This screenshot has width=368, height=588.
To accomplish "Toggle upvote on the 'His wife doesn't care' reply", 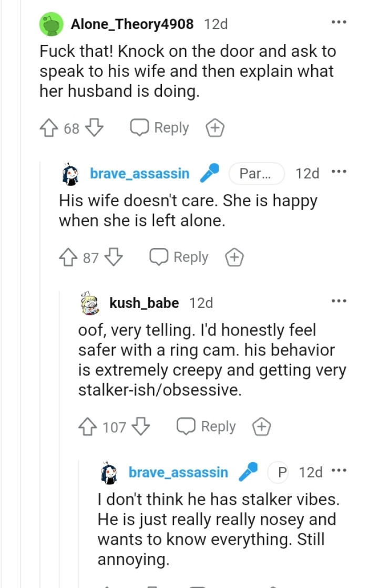I will click(70, 257).
